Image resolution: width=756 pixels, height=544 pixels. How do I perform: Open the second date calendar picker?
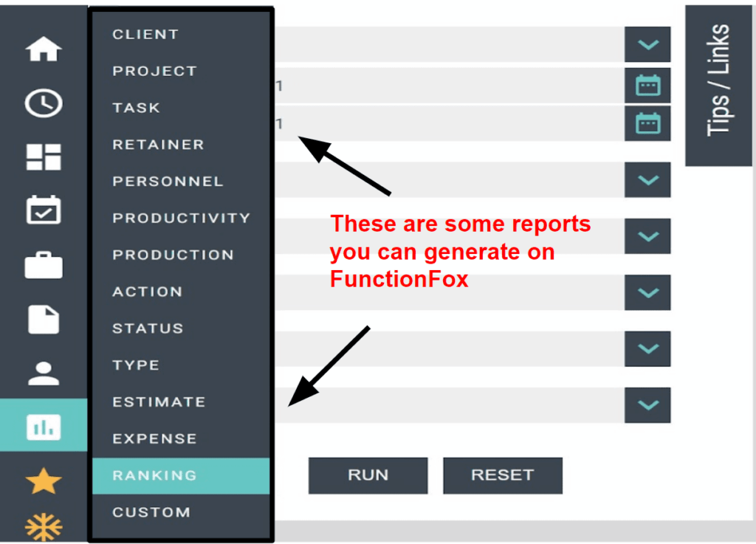coord(647,124)
